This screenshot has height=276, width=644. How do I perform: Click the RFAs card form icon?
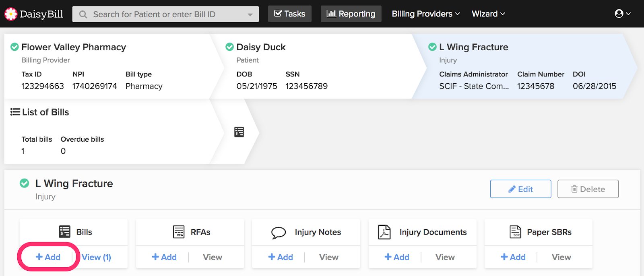coord(179,232)
